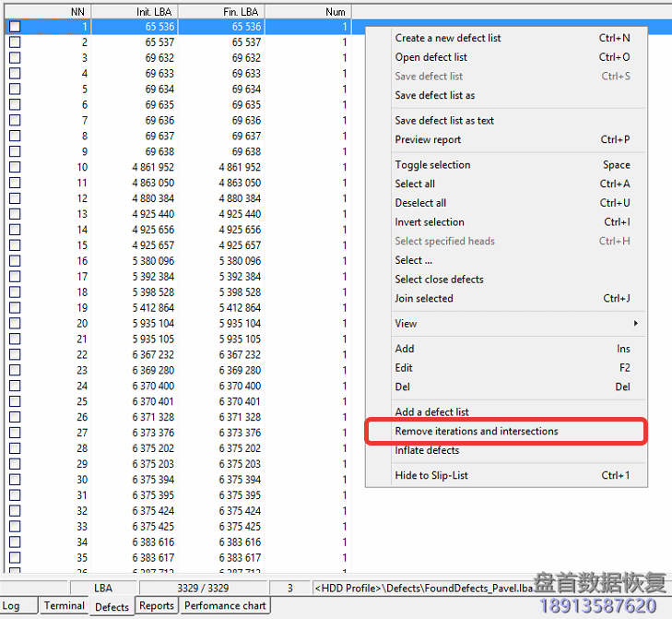Image resolution: width=672 pixels, height=619 pixels.
Task: Tick the checkbox for row 10
Action: tap(15, 167)
